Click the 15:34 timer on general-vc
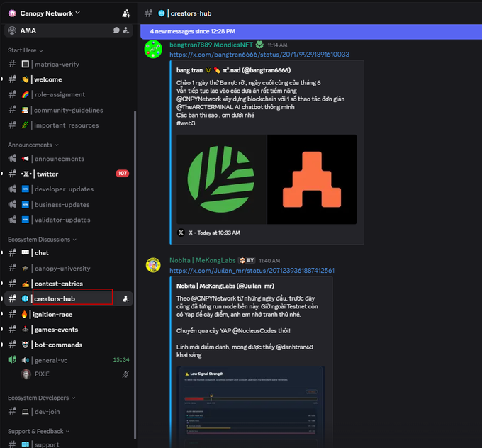This screenshot has height=448, width=482. coord(121,360)
